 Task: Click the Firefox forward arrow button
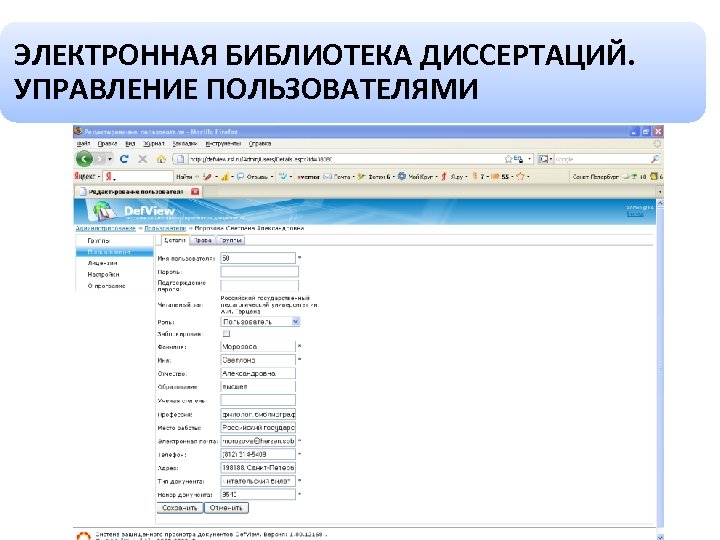pos(100,159)
